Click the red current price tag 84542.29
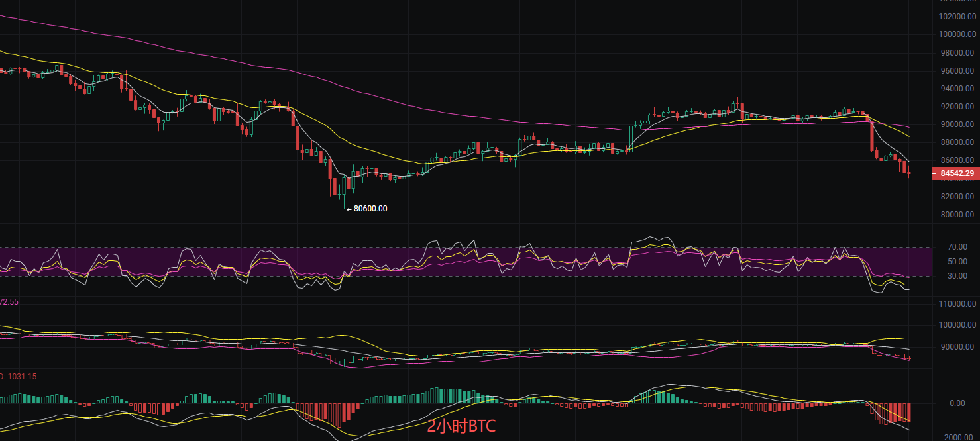This screenshot has width=980, height=441. pos(955,173)
